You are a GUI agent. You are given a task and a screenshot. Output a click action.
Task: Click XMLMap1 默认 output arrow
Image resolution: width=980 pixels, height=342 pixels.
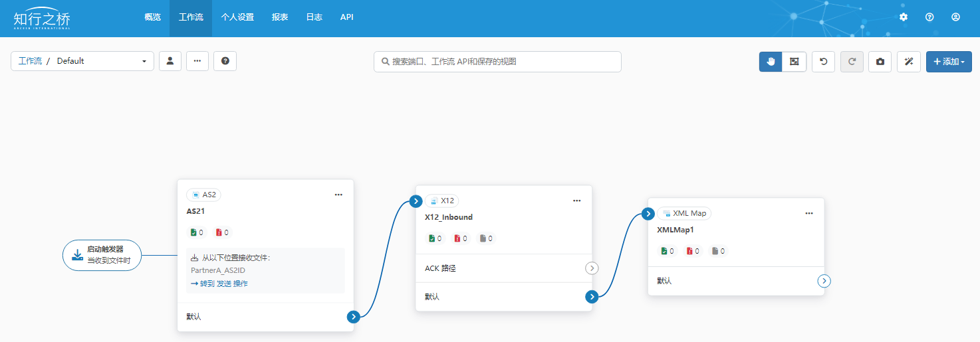point(824,281)
